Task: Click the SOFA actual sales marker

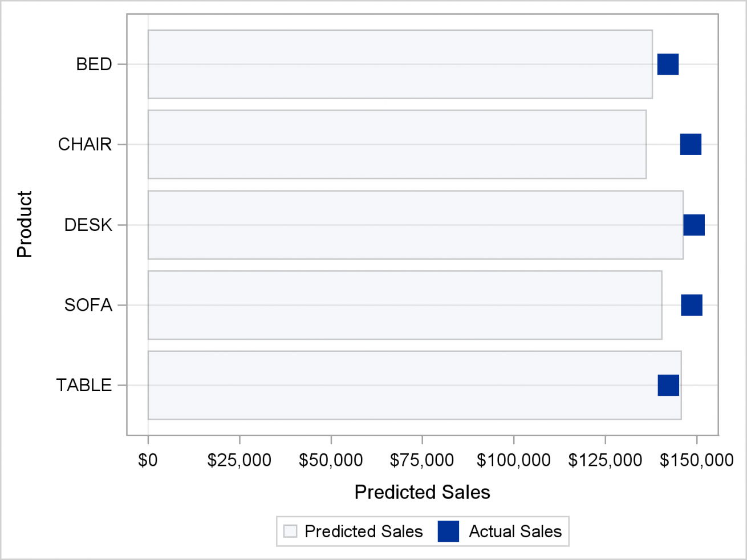Action: pyautogui.click(x=692, y=305)
